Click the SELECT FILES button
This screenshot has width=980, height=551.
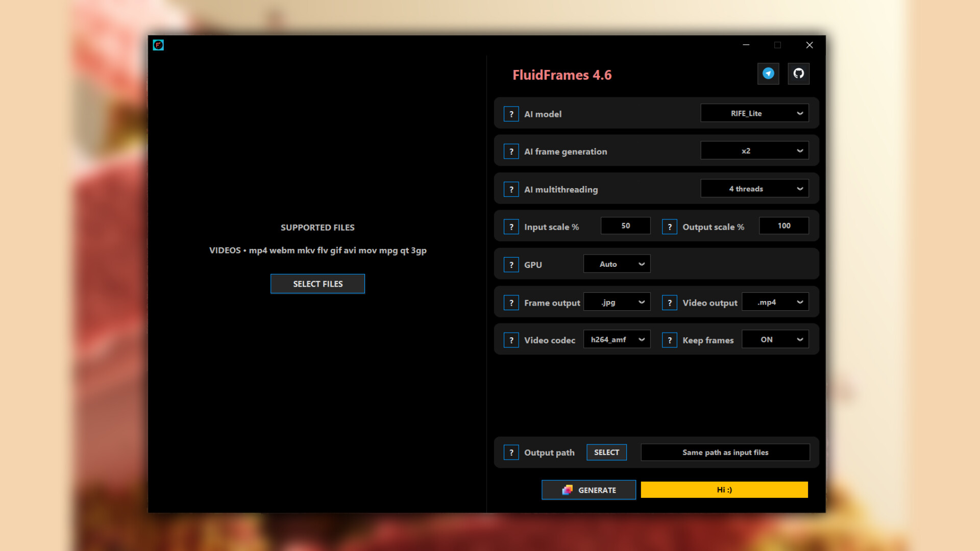coord(317,284)
